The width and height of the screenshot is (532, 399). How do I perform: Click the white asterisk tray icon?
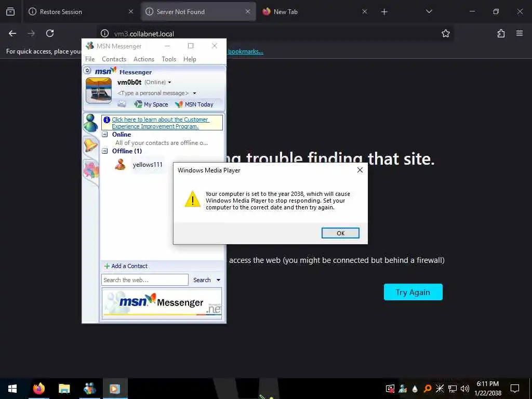[440, 389]
